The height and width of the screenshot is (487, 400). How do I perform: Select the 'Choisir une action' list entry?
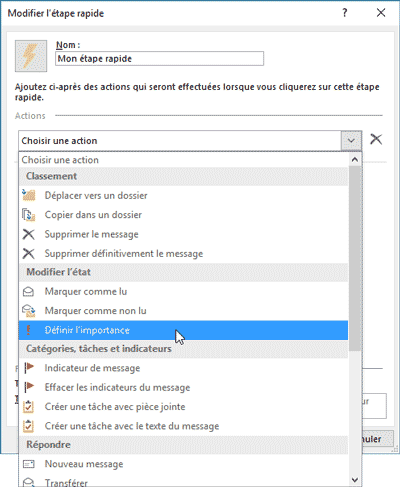[183, 160]
